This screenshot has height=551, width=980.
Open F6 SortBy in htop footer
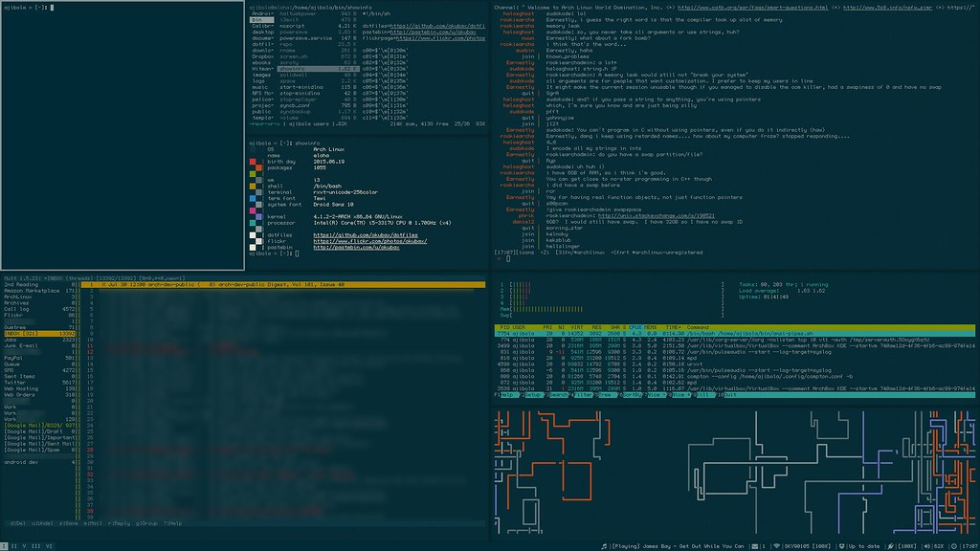click(632, 395)
